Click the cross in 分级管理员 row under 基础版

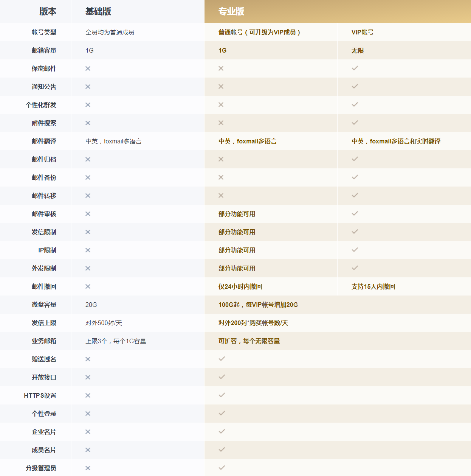(88, 468)
